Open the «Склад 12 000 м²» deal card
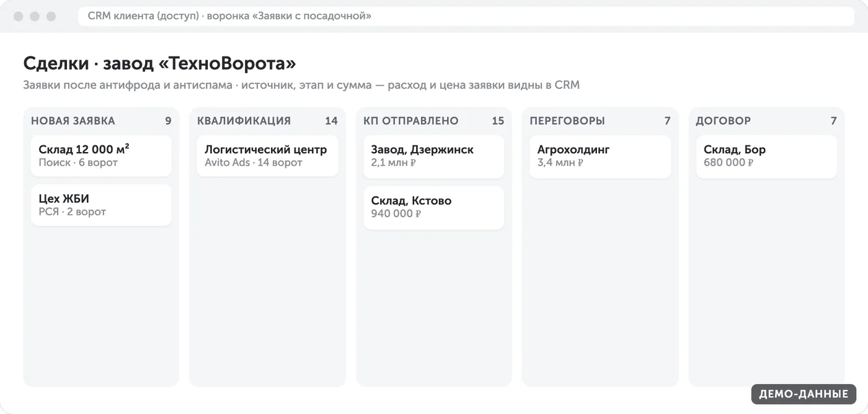 click(101, 156)
